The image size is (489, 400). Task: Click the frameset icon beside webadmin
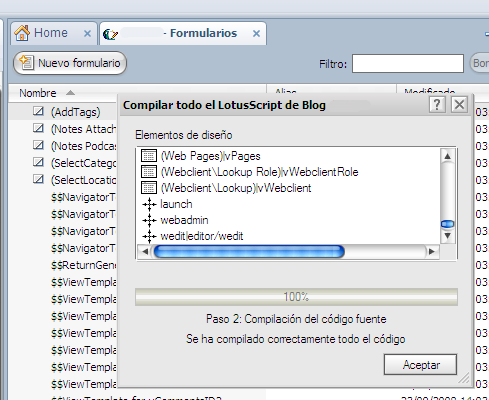coord(149,220)
